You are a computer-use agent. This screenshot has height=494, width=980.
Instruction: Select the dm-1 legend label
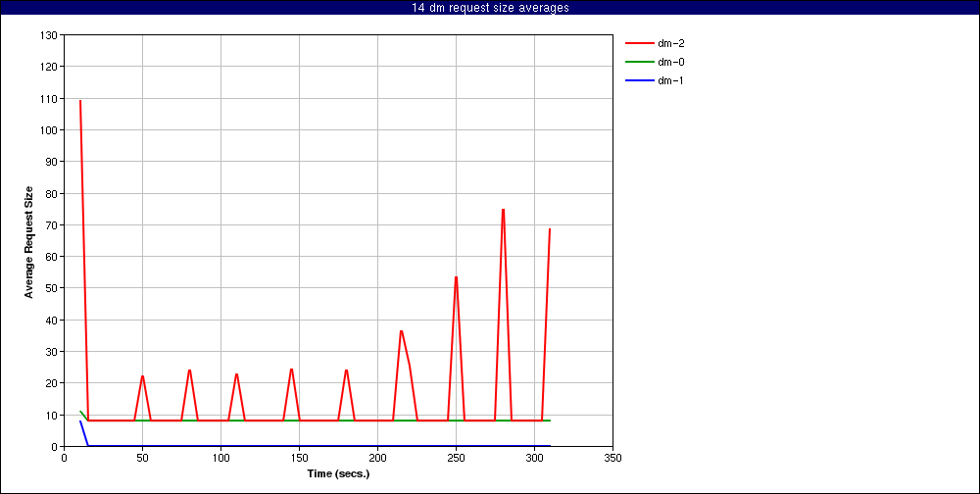click(x=670, y=80)
